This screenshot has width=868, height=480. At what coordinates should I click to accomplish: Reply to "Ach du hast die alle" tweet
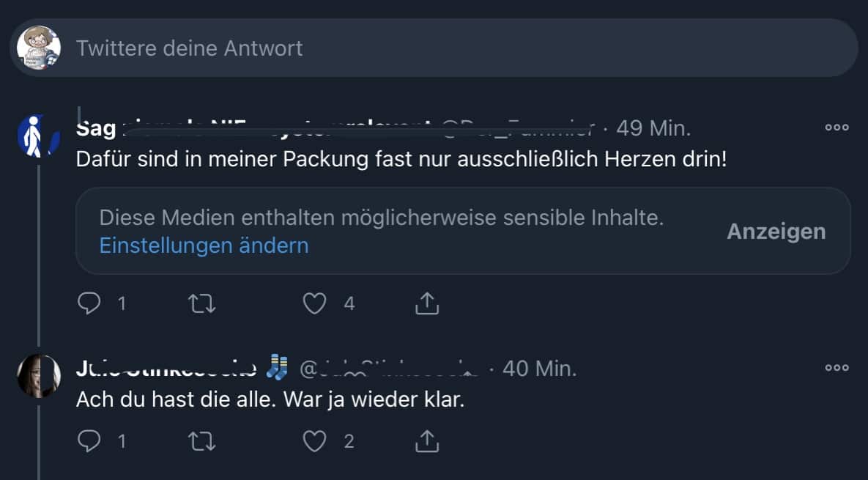click(x=89, y=440)
